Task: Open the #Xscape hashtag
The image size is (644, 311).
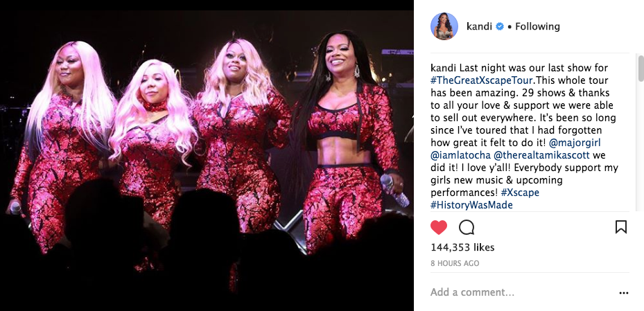Action: tap(520, 193)
